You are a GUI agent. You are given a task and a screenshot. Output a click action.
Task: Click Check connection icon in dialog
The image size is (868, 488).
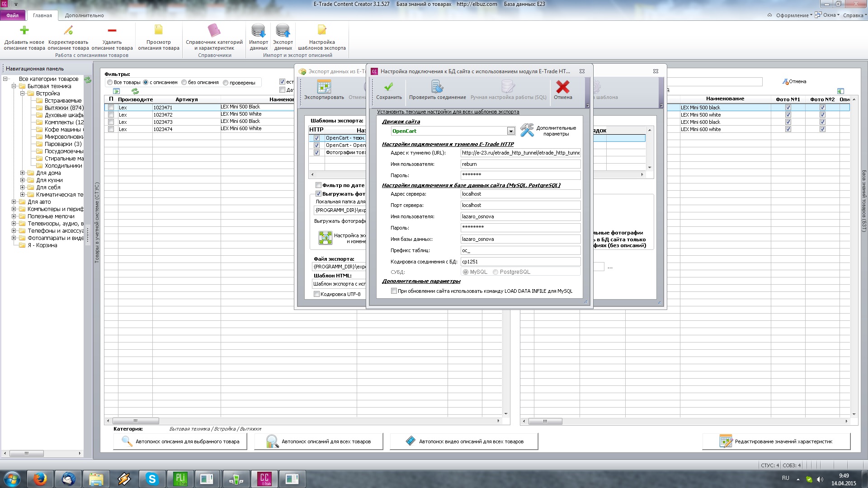point(437,86)
